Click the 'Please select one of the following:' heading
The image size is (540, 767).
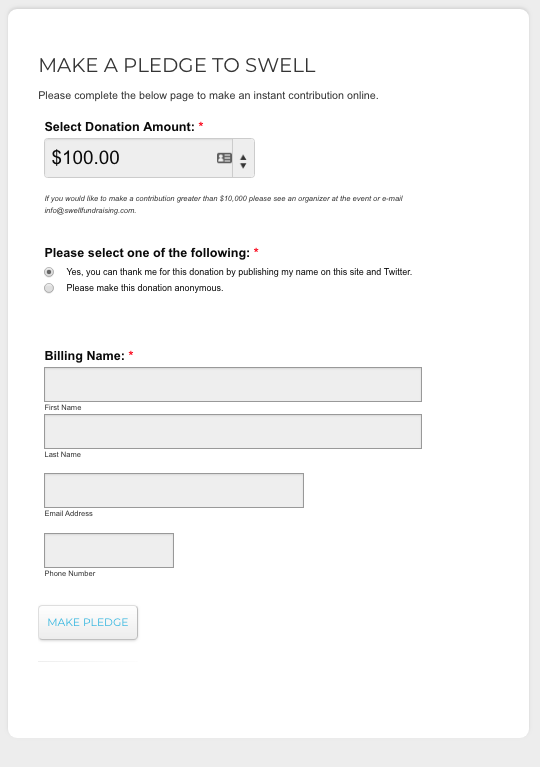[147, 253]
